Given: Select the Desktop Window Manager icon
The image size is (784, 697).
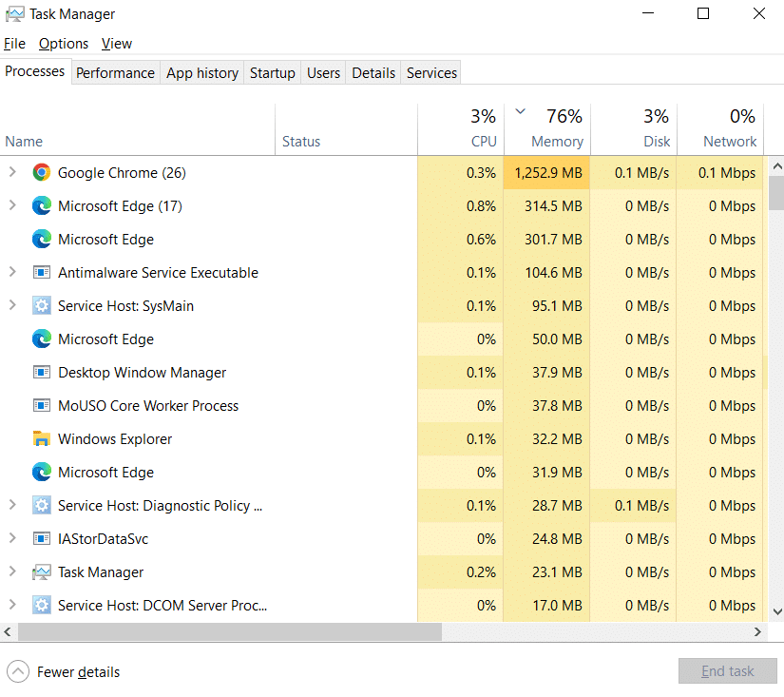Looking at the screenshot, I should click(42, 372).
